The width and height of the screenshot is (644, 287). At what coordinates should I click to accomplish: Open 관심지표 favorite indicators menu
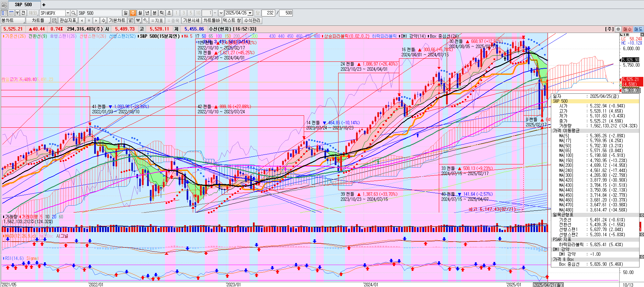(68, 21)
